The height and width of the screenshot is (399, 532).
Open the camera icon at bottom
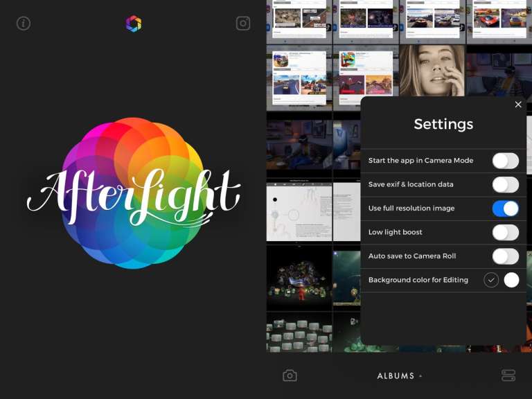coord(290,375)
